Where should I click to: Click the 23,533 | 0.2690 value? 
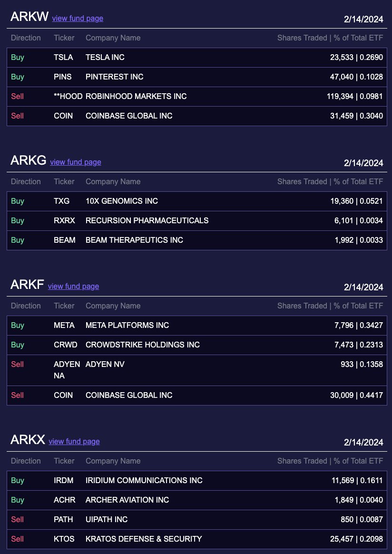(x=356, y=57)
